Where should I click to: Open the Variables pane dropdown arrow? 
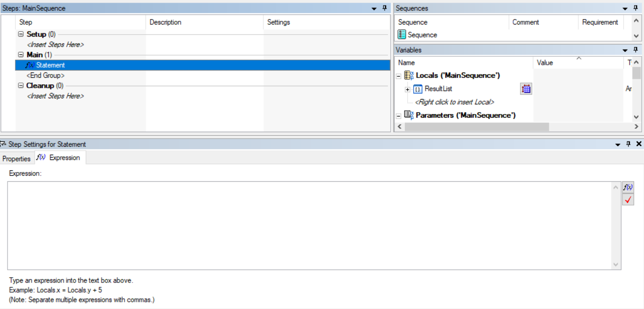(x=625, y=50)
